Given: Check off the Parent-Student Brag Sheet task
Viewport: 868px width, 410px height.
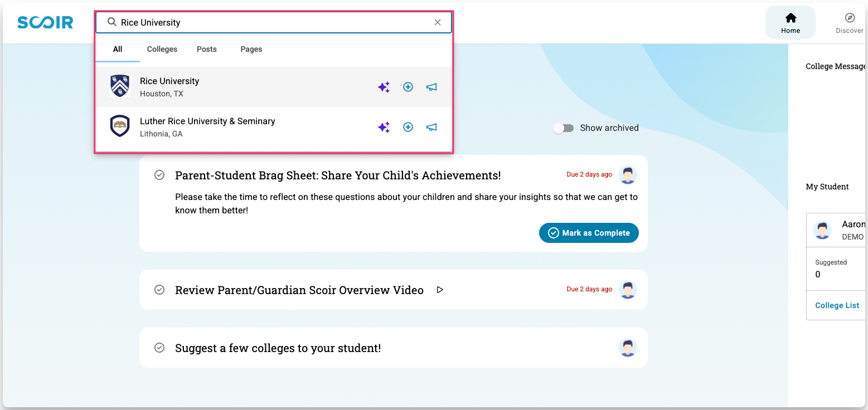Looking at the screenshot, I should (159, 175).
